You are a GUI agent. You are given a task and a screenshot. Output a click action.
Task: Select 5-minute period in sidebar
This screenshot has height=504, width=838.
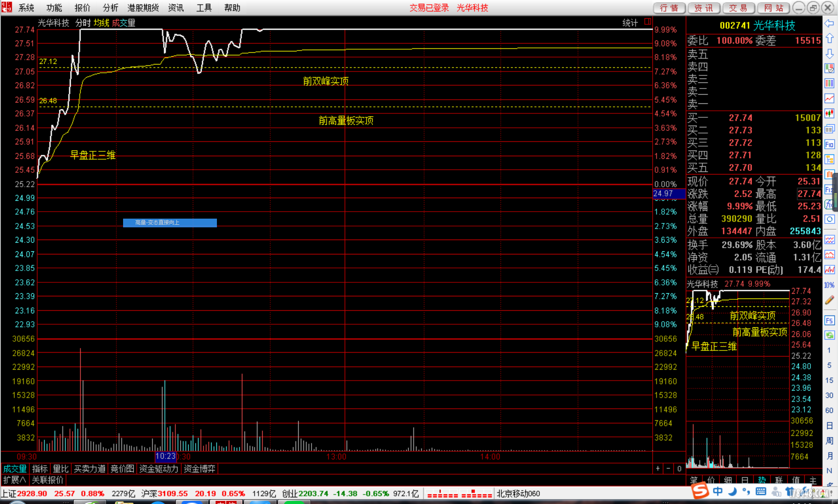tap(829, 365)
